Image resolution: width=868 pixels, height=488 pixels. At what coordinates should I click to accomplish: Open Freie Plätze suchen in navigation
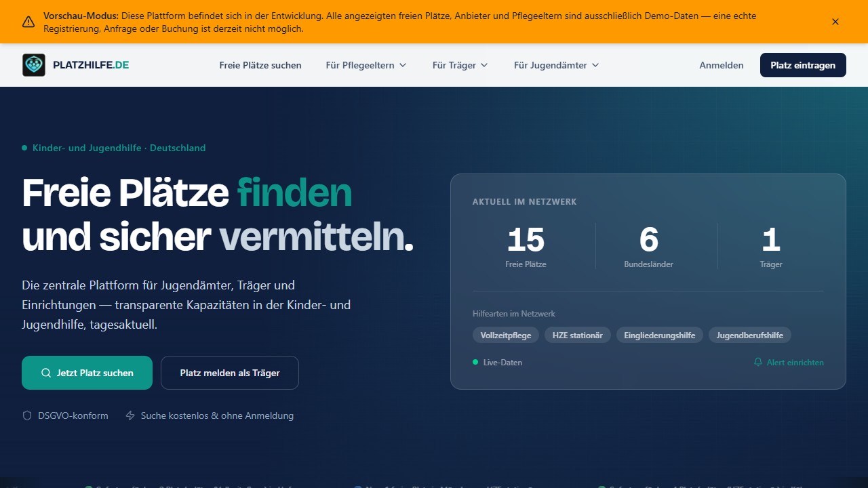(260, 65)
